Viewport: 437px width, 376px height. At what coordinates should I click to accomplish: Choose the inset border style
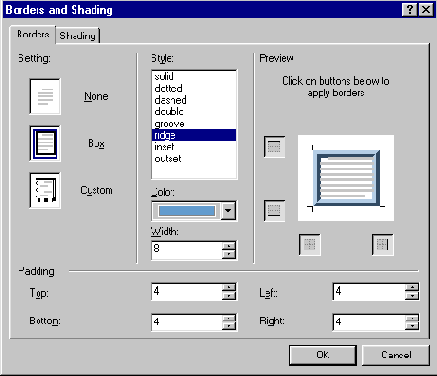(x=194, y=147)
